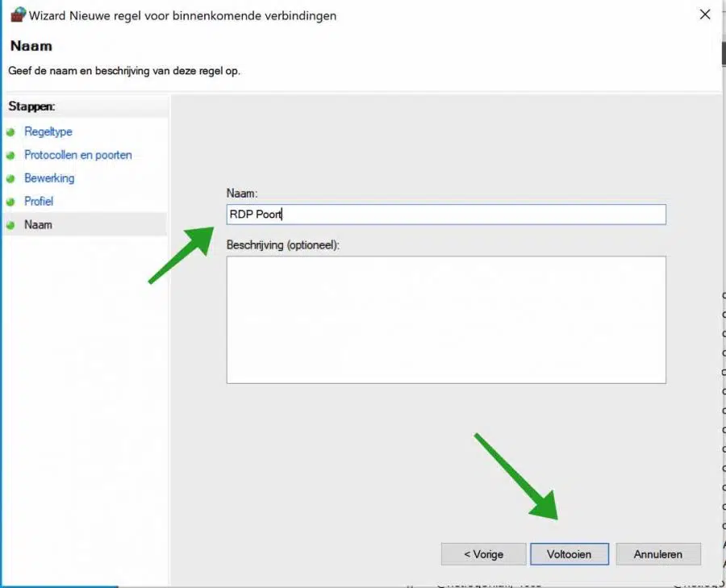Open the Regeltype step
The image size is (726, 588).
(x=48, y=131)
